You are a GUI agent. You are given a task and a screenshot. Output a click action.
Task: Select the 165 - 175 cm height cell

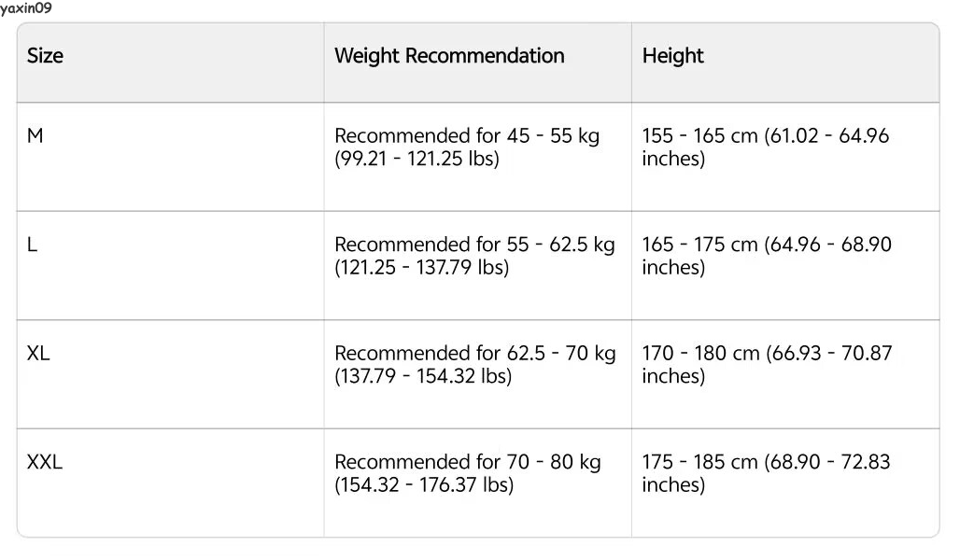(766, 256)
